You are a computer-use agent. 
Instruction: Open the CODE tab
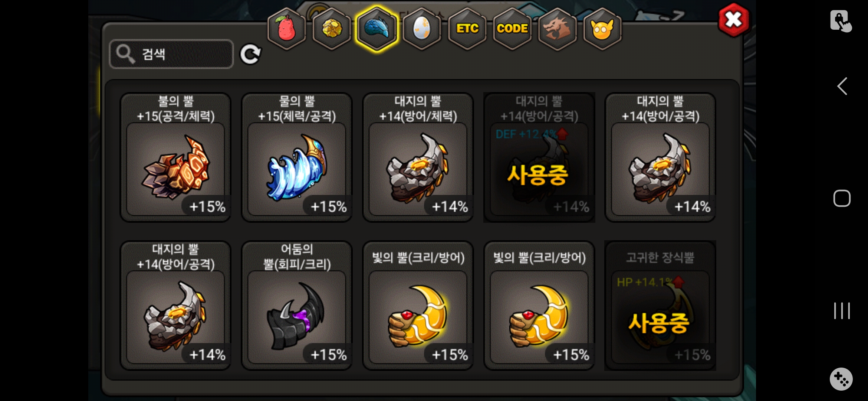pos(512,29)
